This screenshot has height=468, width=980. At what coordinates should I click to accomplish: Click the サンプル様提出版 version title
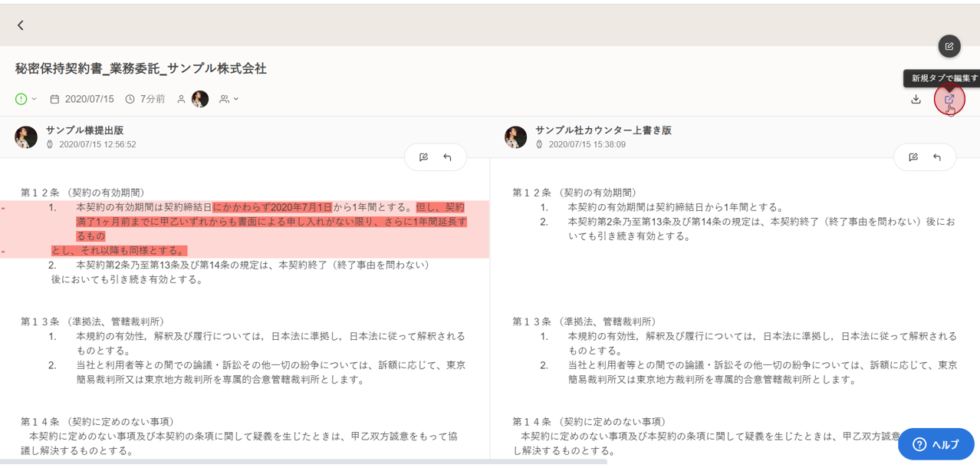pos(84,130)
